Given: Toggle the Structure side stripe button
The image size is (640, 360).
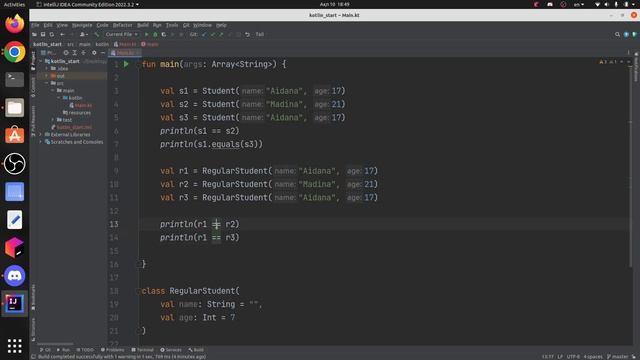Looking at the screenshot, I should pos(33,329).
